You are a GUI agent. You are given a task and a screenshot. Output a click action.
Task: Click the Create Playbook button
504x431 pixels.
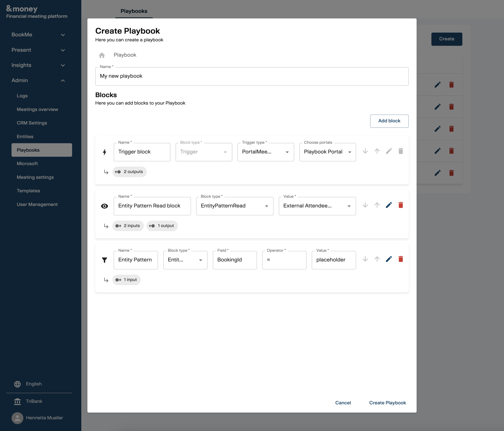click(x=387, y=403)
